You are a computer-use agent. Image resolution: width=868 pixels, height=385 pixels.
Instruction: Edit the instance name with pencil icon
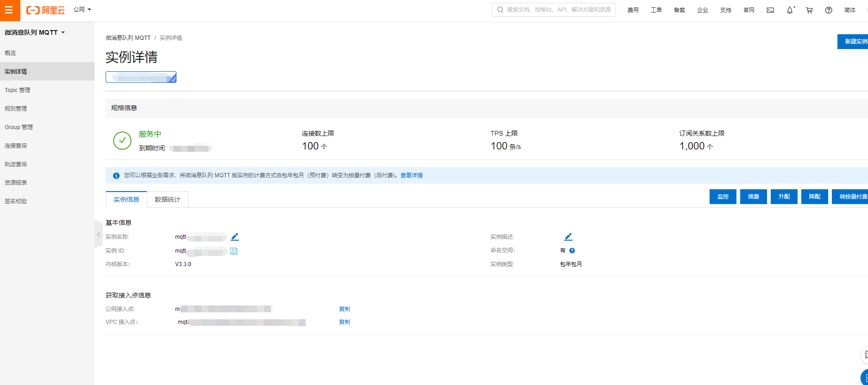coord(235,237)
